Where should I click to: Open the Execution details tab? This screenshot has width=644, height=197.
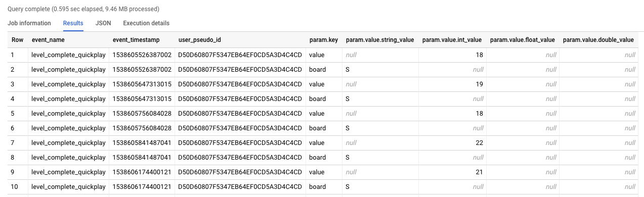[x=146, y=23]
